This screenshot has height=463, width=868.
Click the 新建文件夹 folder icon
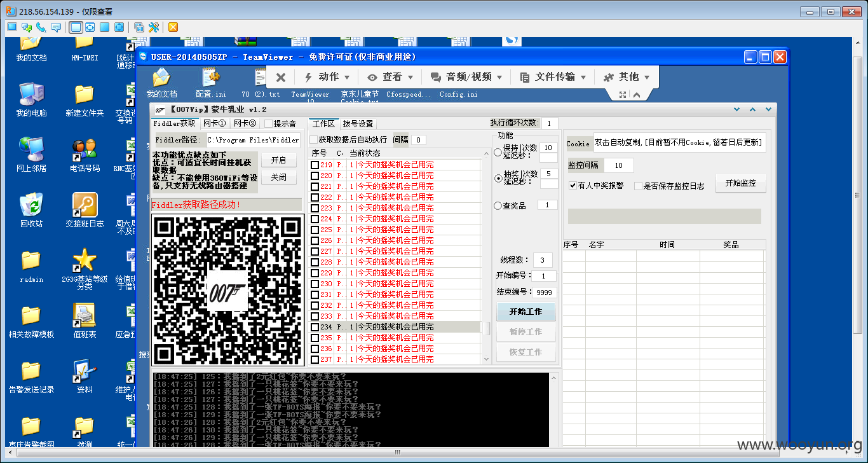pos(85,100)
